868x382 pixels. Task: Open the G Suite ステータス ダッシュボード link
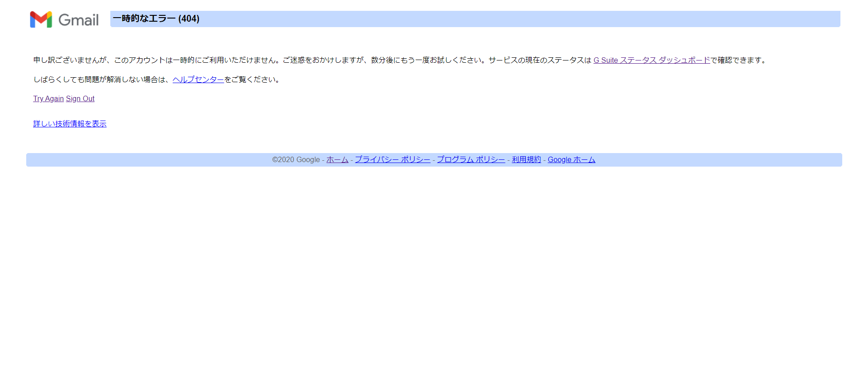coord(651,60)
